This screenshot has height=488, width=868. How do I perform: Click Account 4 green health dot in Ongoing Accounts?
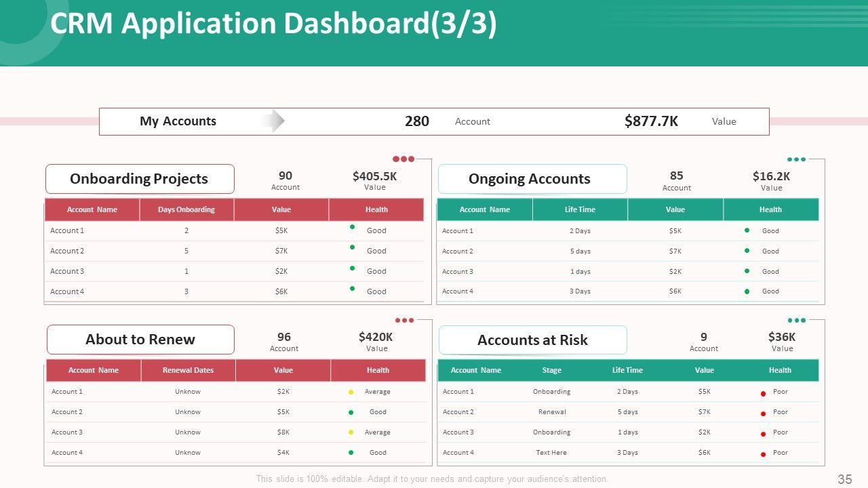[x=747, y=291]
